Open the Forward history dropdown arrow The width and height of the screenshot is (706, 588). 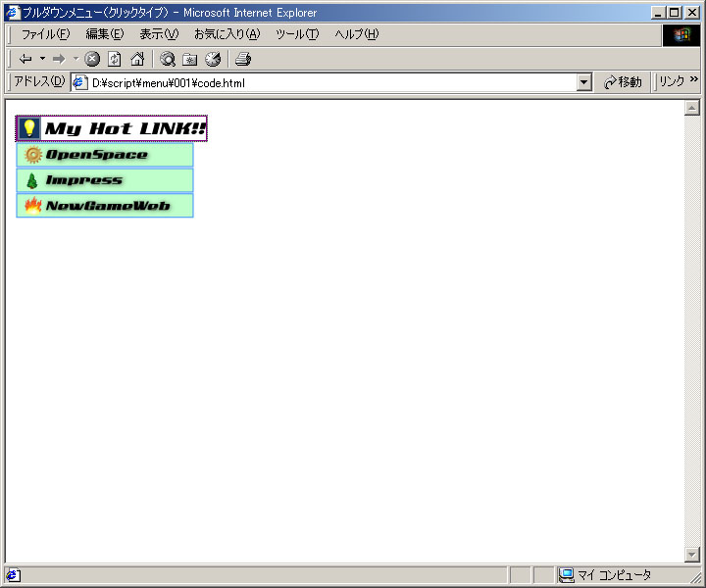coord(76,59)
